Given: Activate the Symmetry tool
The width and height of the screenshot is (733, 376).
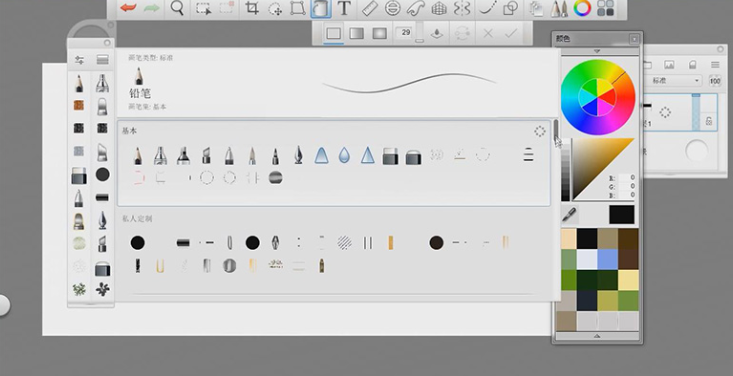Looking at the screenshot, I should (461, 8).
